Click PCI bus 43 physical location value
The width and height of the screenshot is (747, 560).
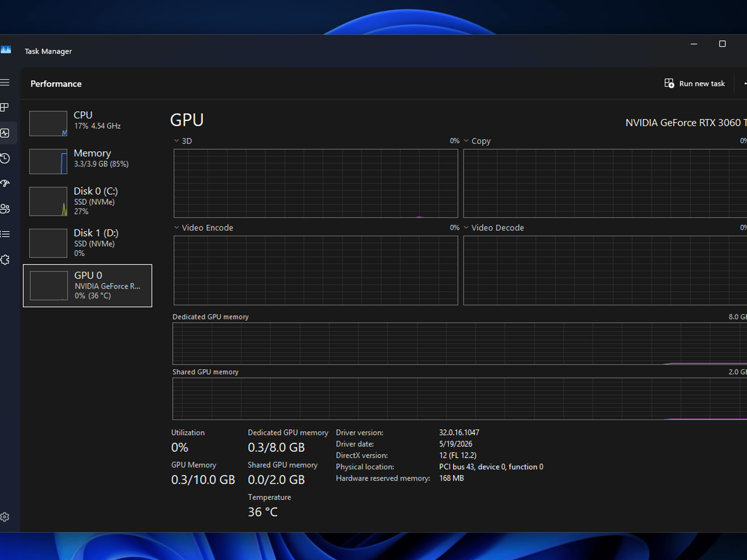click(x=491, y=467)
